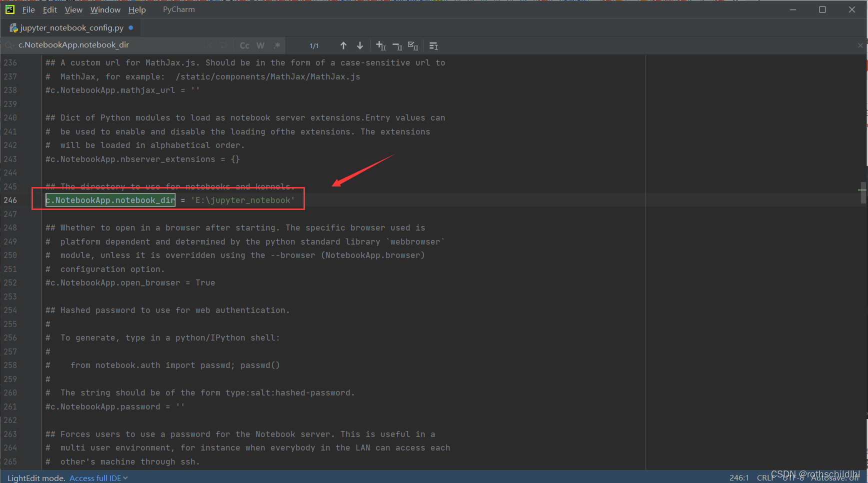Image resolution: width=868 pixels, height=483 pixels.
Task: Click the vertical scrollbar thumb in editor
Action: pos(863,192)
